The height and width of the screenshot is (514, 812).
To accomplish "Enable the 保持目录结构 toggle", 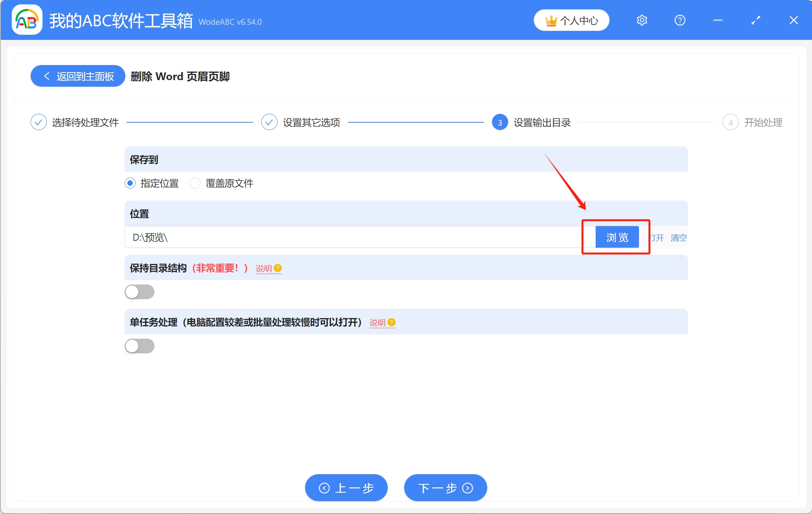I will pyautogui.click(x=139, y=292).
